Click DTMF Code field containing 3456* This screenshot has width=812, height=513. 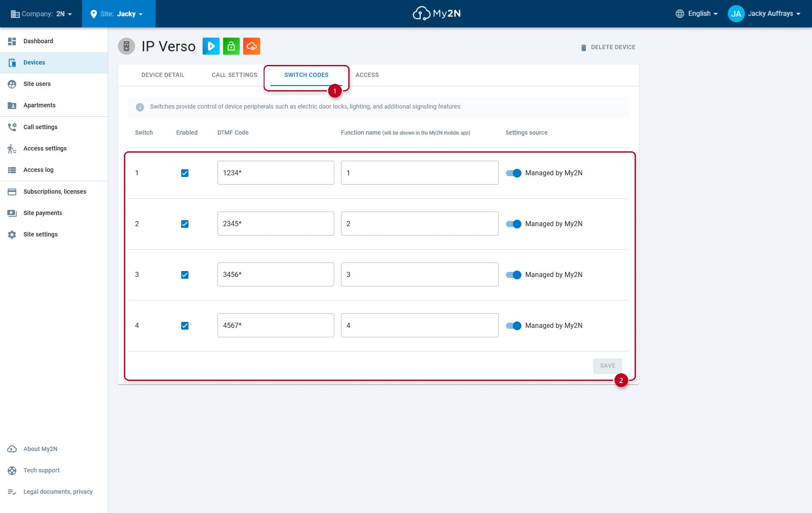tap(276, 274)
